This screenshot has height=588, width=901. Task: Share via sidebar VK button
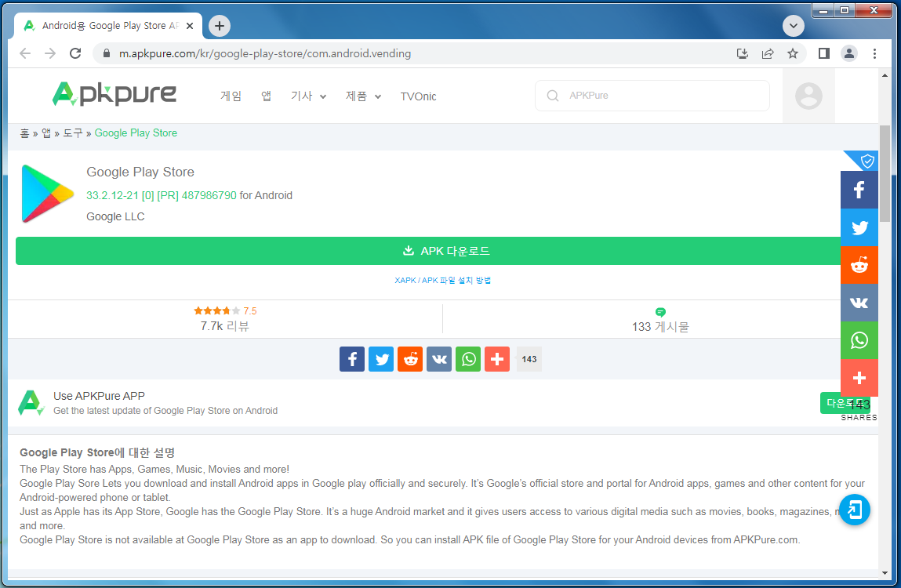[x=859, y=303]
